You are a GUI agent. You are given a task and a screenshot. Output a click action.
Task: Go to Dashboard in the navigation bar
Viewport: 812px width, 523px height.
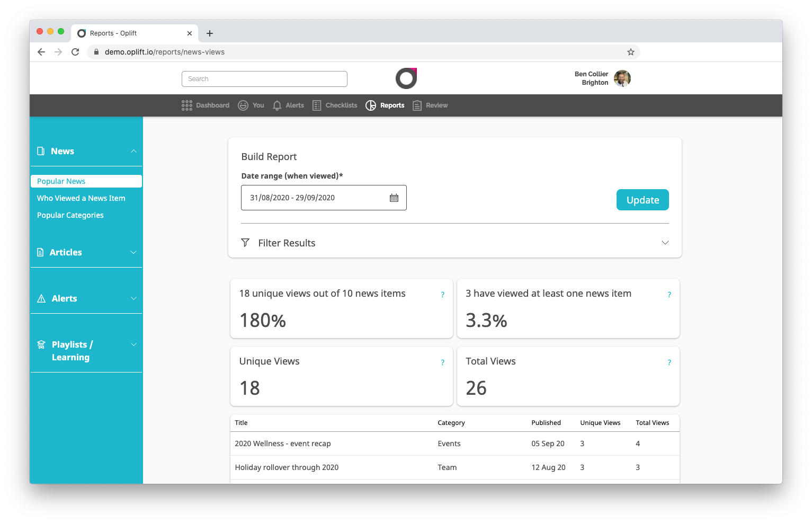pyautogui.click(x=206, y=105)
